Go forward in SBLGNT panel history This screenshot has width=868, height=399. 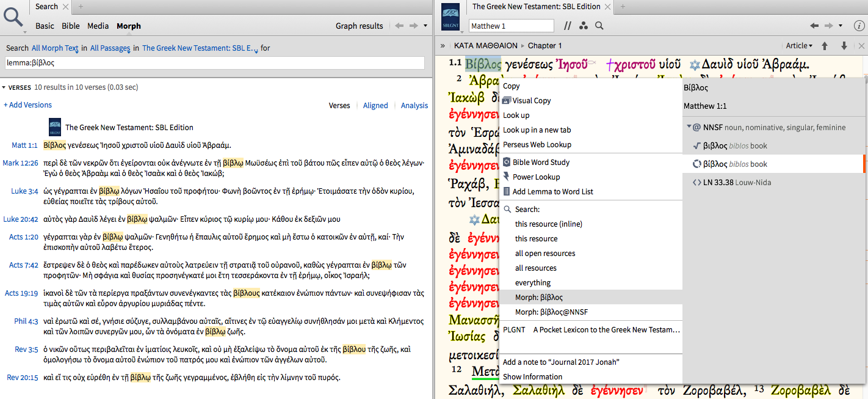[x=829, y=26]
